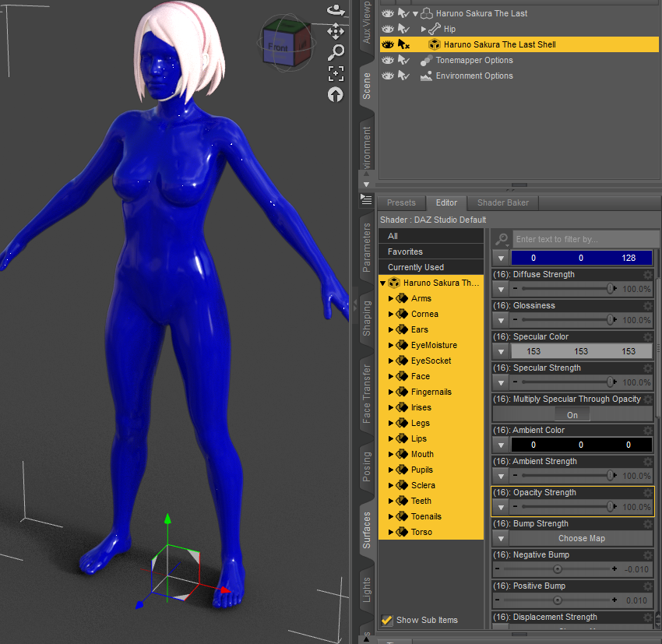Click the Currently Used filter
The height and width of the screenshot is (644, 662).
pyautogui.click(x=416, y=267)
